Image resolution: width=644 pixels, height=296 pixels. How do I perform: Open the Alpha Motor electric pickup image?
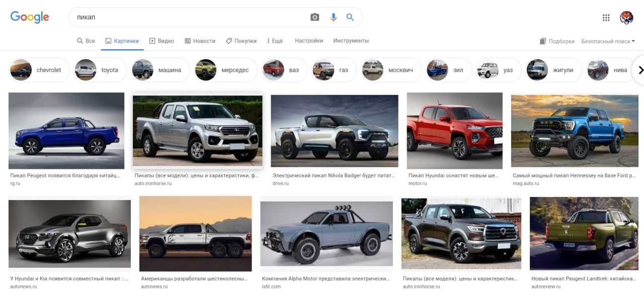[327, 234]
